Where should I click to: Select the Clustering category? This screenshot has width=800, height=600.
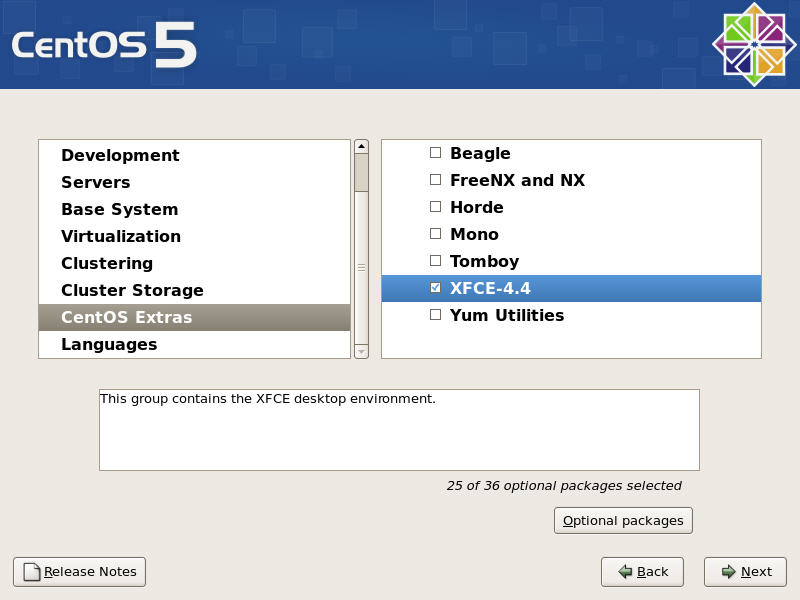coord(194,263)
